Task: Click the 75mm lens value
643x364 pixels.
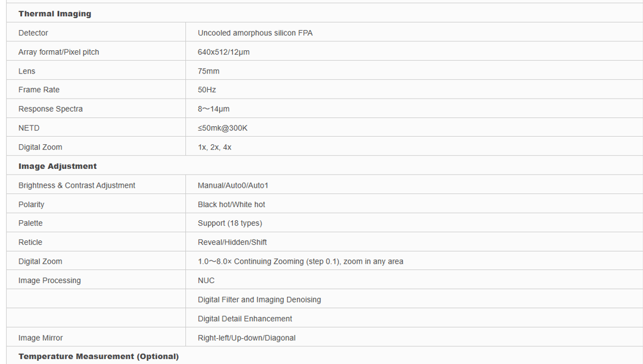Action: (x=208, y=71)
